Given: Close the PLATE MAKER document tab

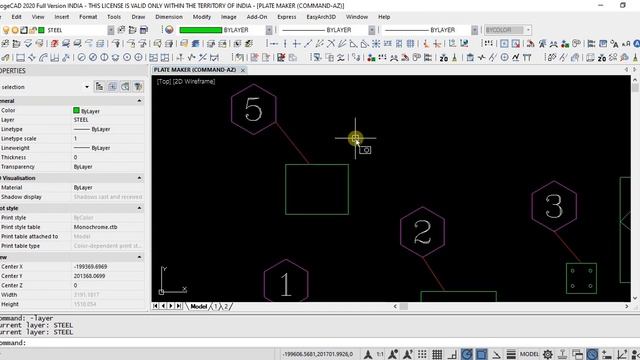Looking at the screenshot, I should 243,70.
